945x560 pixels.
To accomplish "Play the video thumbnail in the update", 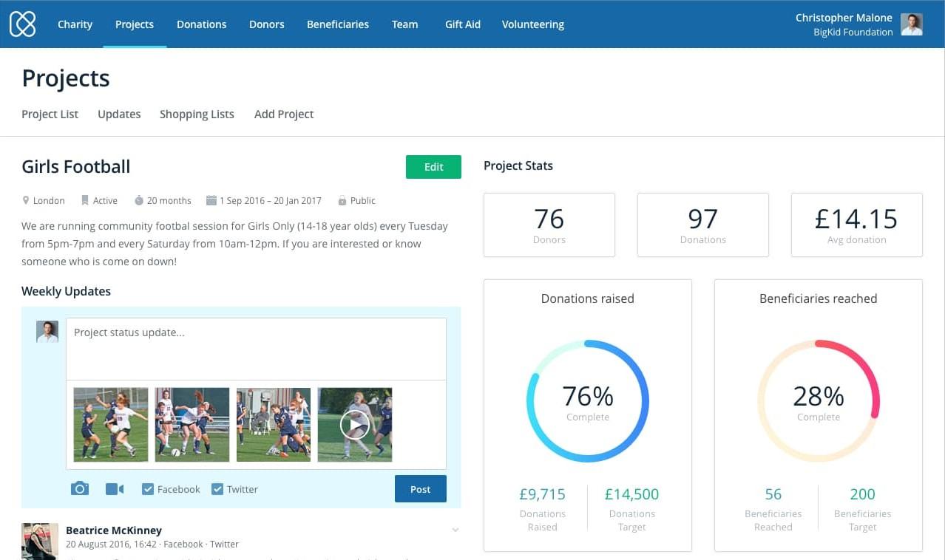I will pyautogui.click(x=355, y=425).
